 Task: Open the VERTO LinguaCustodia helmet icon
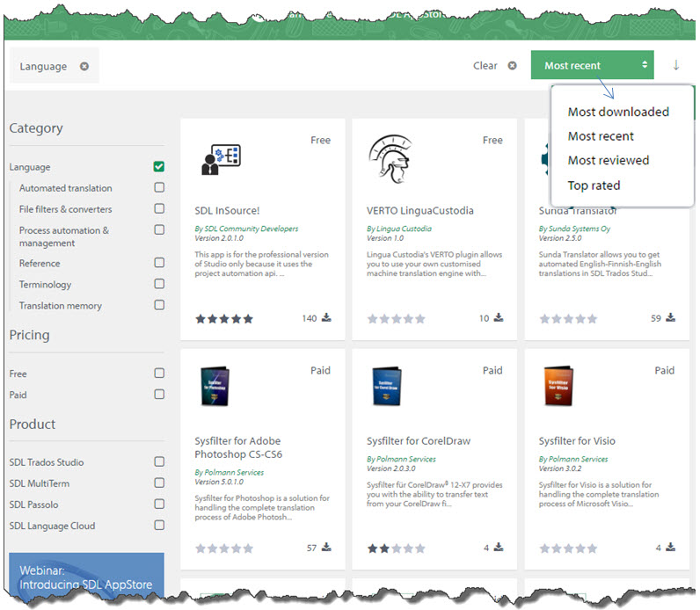(x=390, y=159)
